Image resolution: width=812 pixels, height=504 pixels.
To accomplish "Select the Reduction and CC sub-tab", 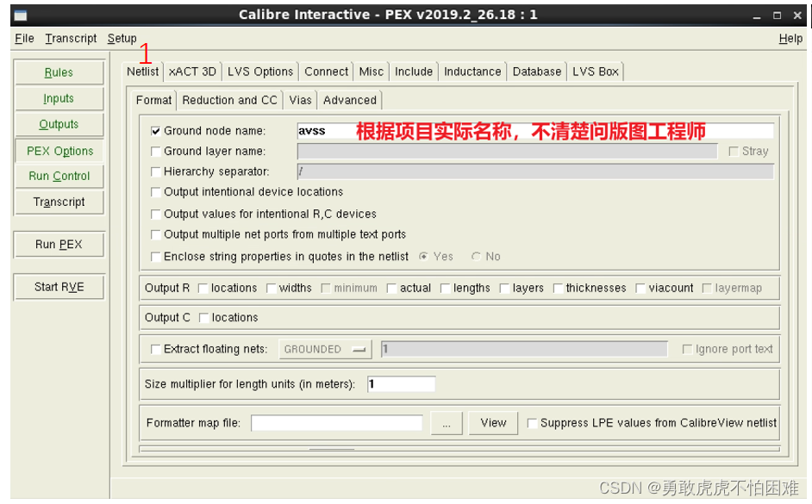I will coord(230,100).
